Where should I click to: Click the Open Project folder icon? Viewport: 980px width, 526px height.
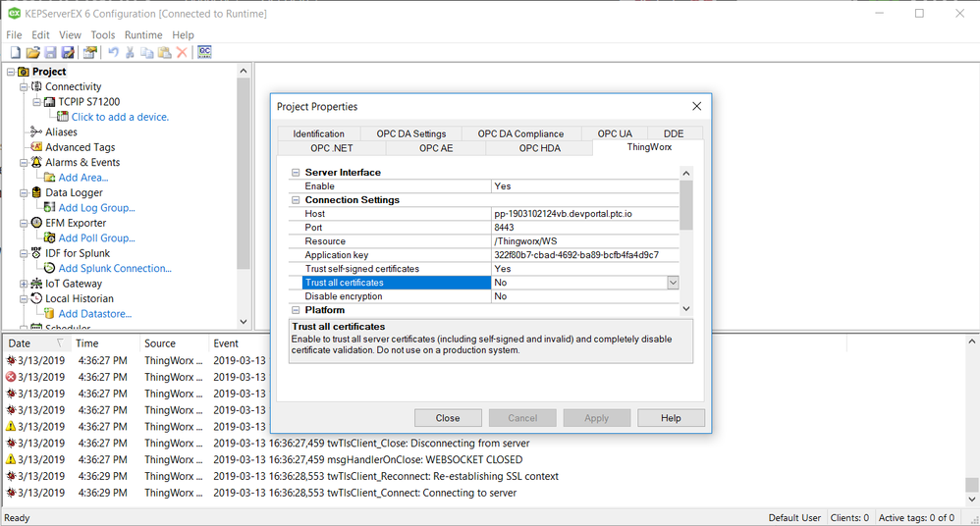32,52
